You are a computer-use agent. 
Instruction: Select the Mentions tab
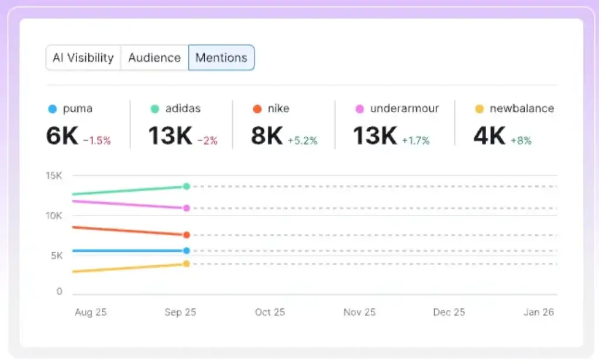pos(221,58)
